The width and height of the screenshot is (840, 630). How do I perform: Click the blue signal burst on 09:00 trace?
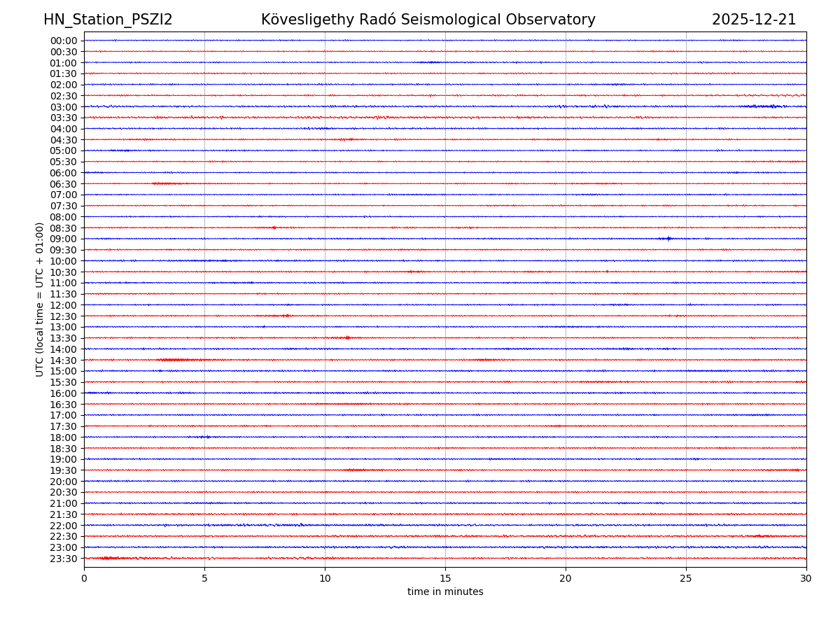tap(668, 239)
